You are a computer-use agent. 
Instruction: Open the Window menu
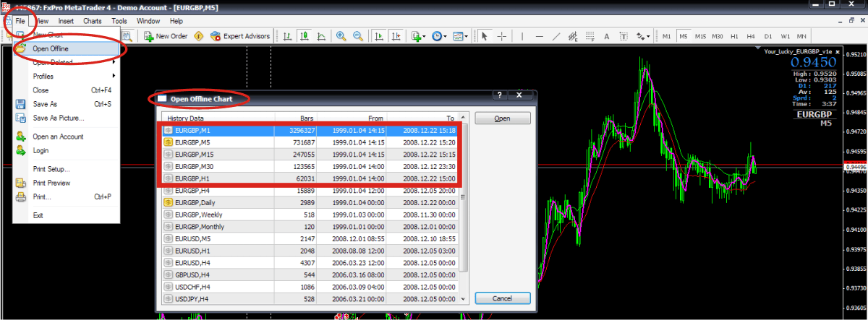click(148, 21)
